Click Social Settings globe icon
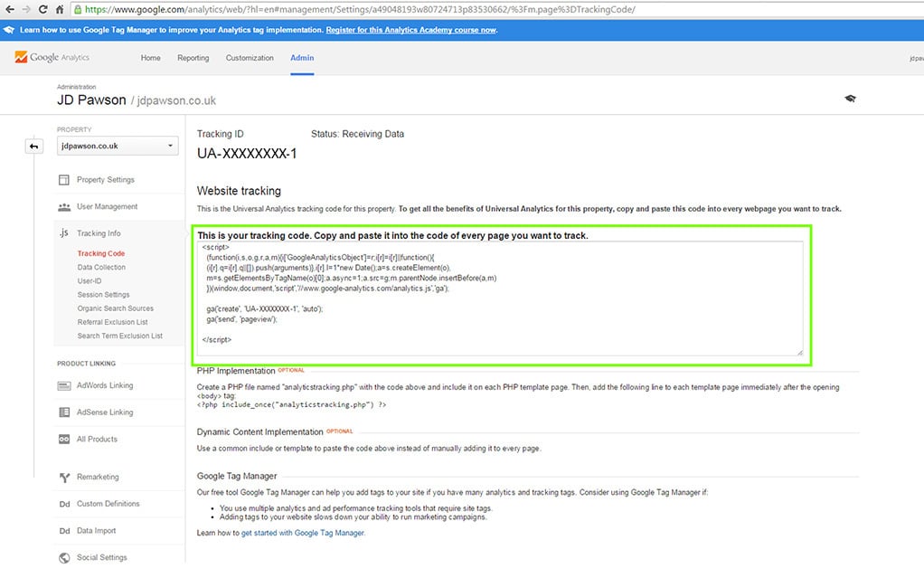Screen dimensions: 924x578 [x=64, y=558]
